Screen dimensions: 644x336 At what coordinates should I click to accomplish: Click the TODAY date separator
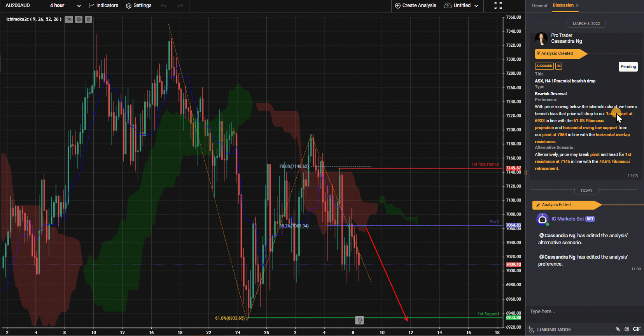(x=586, y=191)
